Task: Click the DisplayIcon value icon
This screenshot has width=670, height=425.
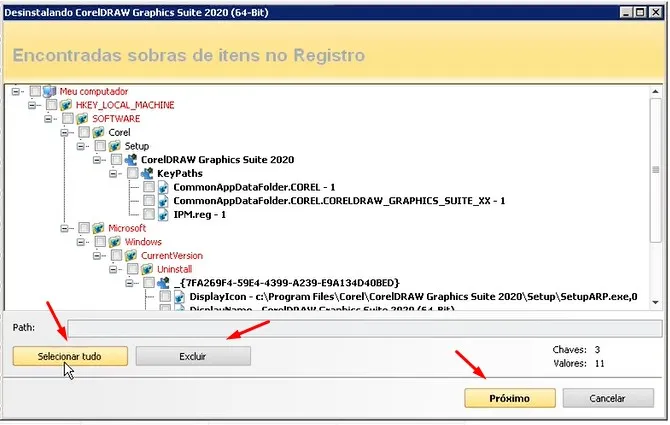Action: [179, 296]
